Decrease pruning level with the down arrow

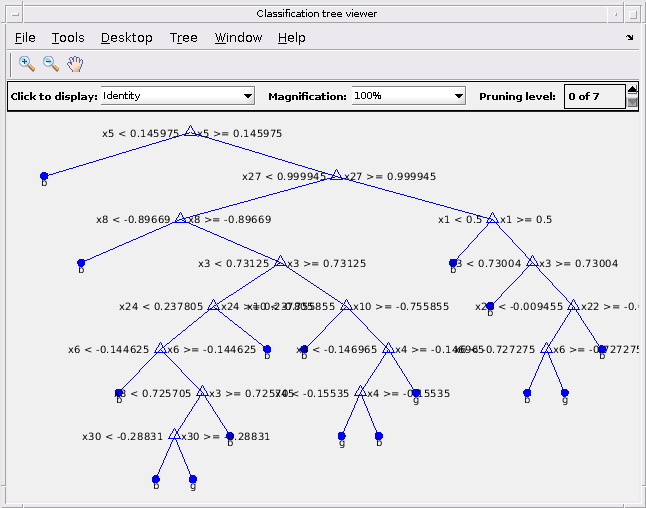[x=632, y=102]
